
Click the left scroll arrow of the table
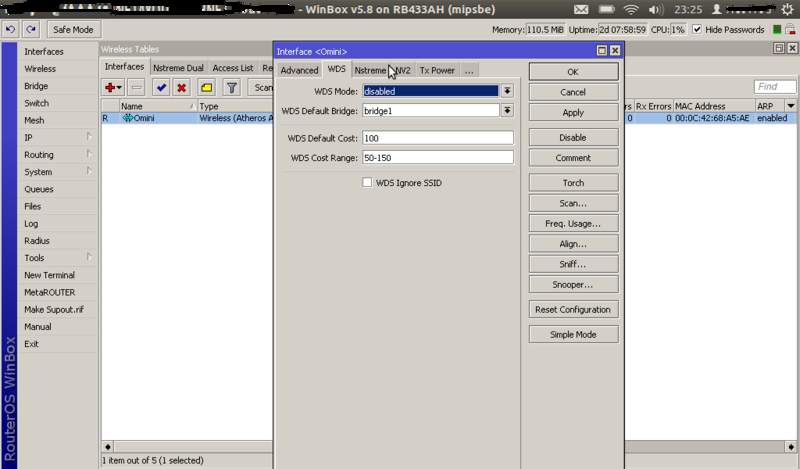pos(108,447)
